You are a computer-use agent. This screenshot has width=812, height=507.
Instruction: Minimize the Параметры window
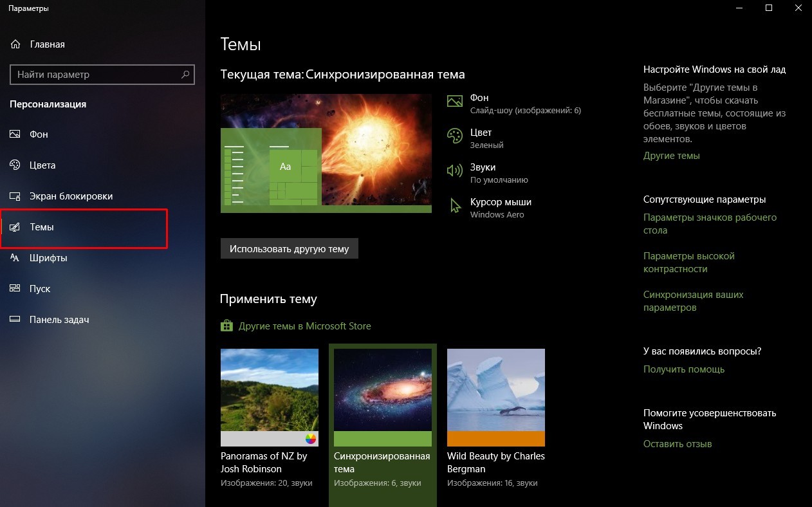pos(739,8)
